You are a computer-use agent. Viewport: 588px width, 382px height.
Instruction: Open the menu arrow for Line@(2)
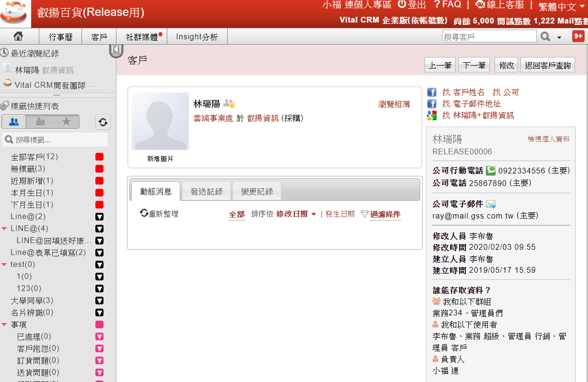click(x=100, y=217)
